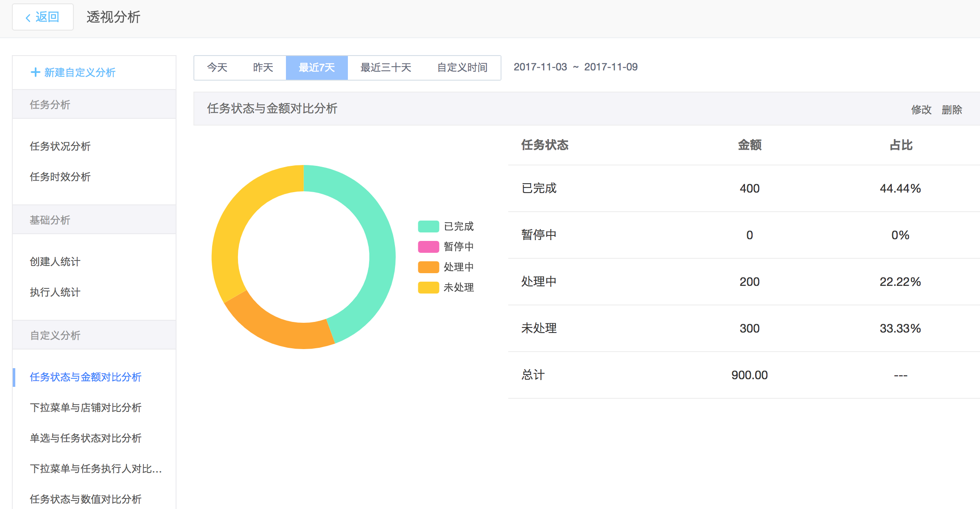Viewport: 980px width, 509px height.
Task: Select 单选与任务状态对比分析
Action: [86, 438]
